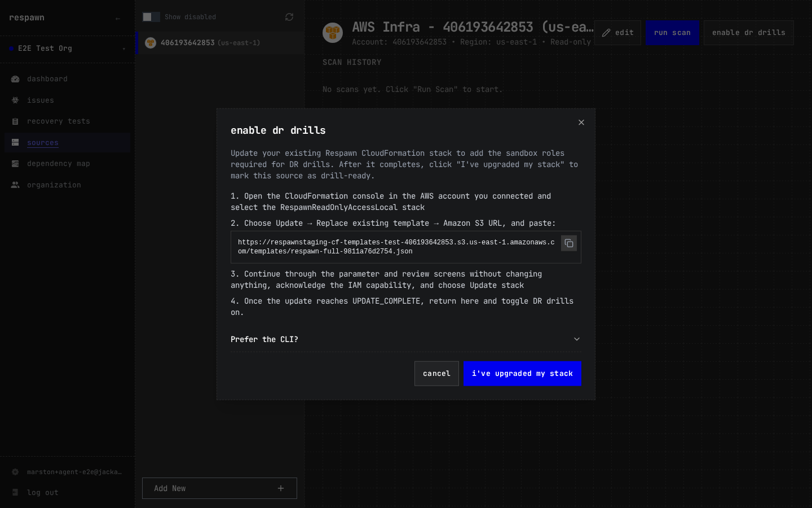Click the enable dr drills dialog title
812x508 pixels.
click(x=278, y=130)
